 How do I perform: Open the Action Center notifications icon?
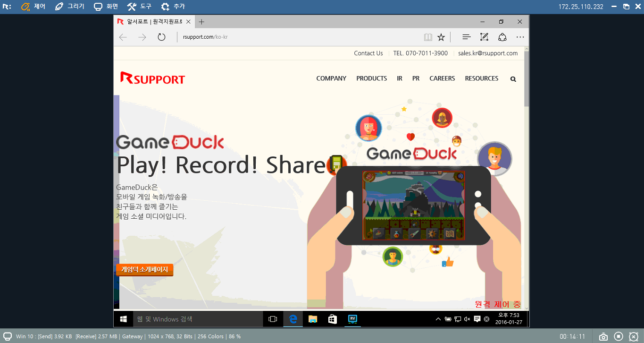[477, 319]
